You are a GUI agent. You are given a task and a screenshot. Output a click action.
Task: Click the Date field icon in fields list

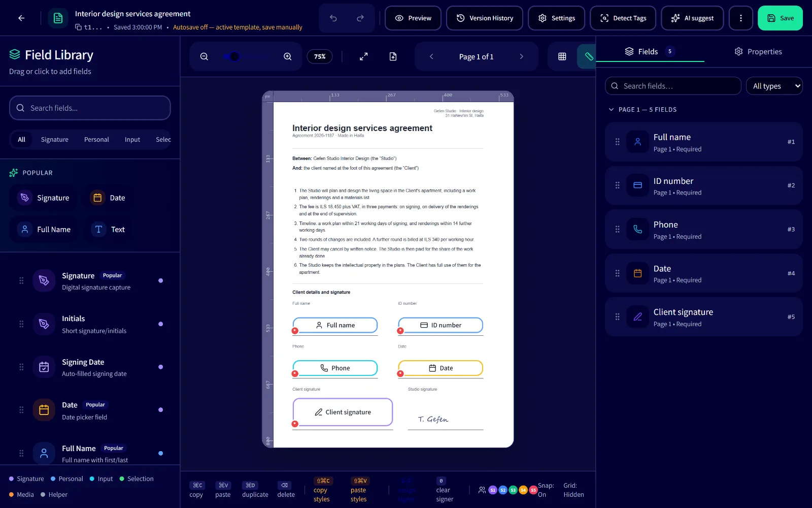[x=638, y=273]
